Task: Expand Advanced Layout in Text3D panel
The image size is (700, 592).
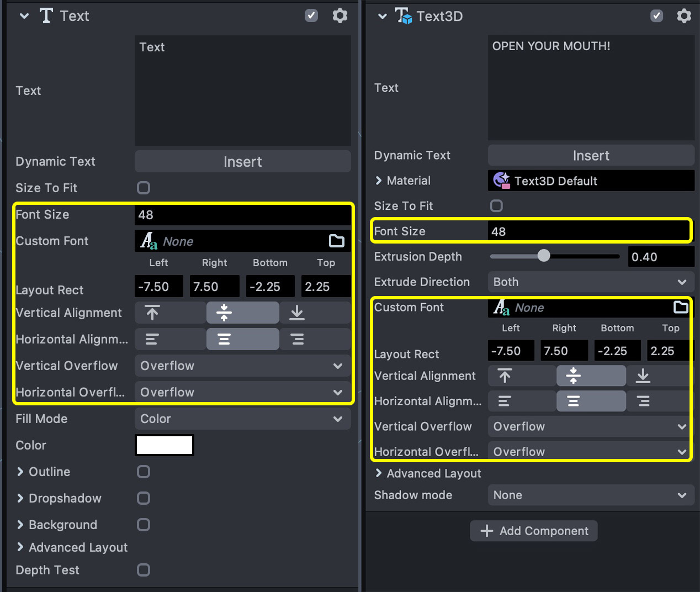Action: pyautogui.click(x=379, y=473)
